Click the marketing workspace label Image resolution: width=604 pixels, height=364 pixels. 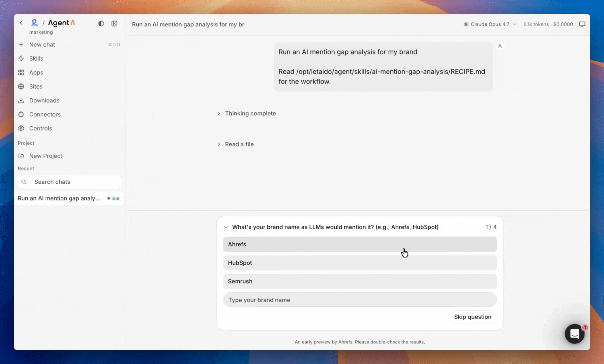coord(41,32)
